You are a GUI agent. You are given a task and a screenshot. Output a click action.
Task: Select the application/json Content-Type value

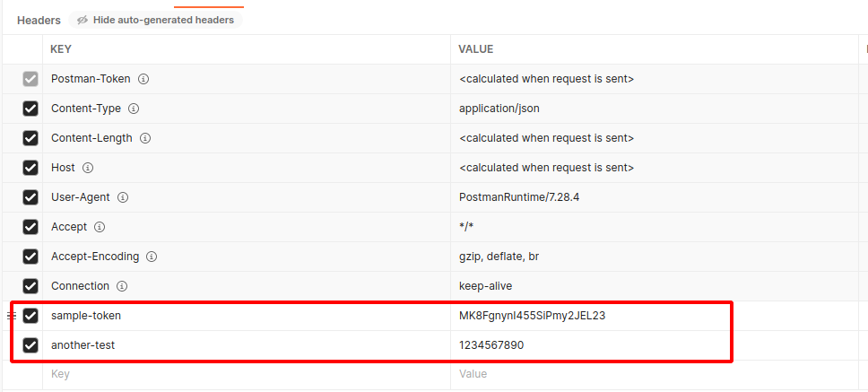coord(499,109)
